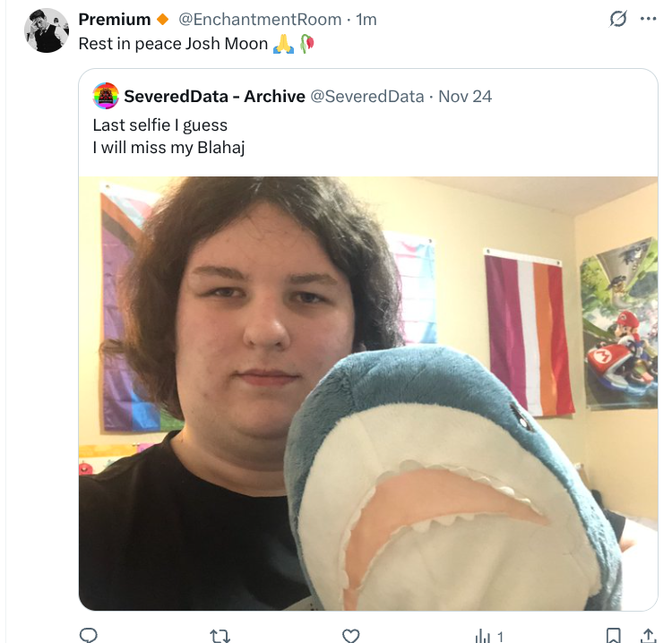This screenshot has width=672, height=643.
Task: Bookmark this tweet
Action: click(x=613, y=635)
